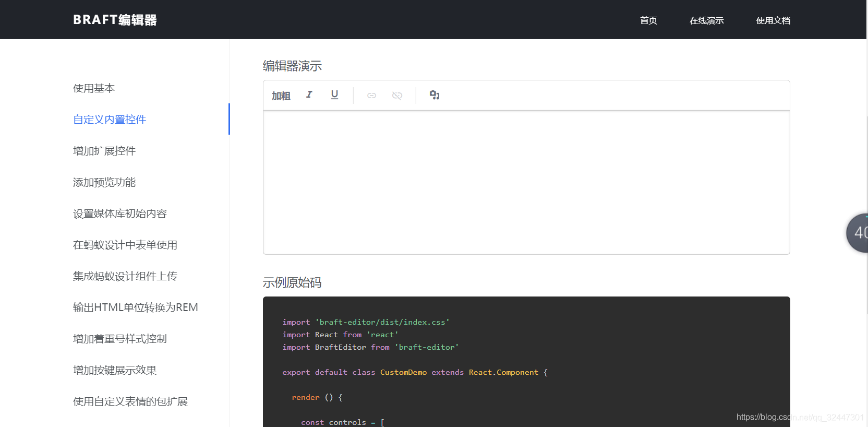Click the code line import React from 'react'
This screenshot has width=868, height=427.
[x=341, y=335]
